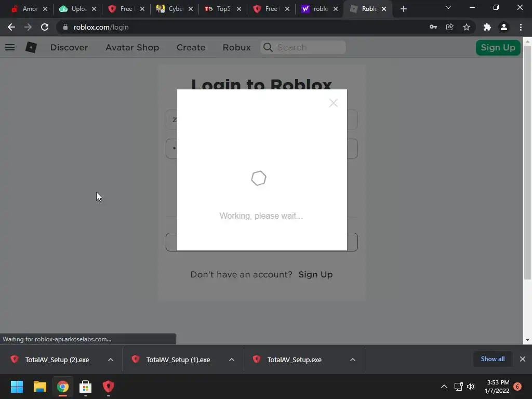Open the network tray icon

point(458,387)
